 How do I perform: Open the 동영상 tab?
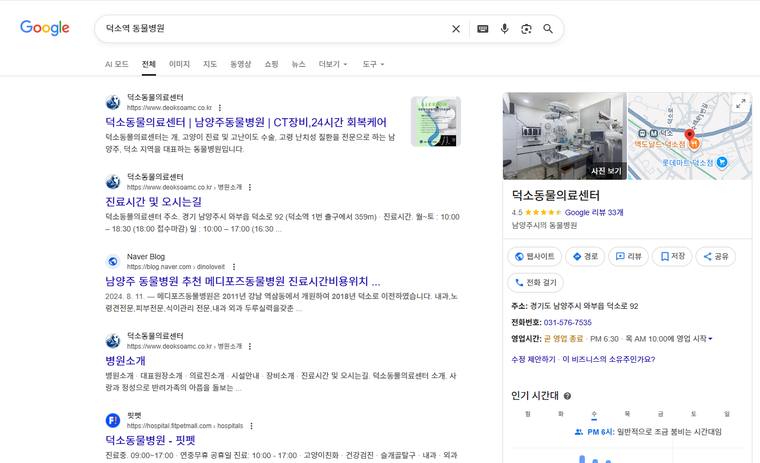click(240, 64)
